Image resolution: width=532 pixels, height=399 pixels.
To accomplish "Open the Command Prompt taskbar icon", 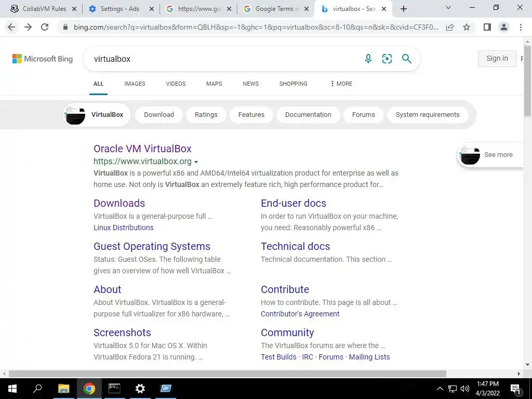I will (114, 389).
